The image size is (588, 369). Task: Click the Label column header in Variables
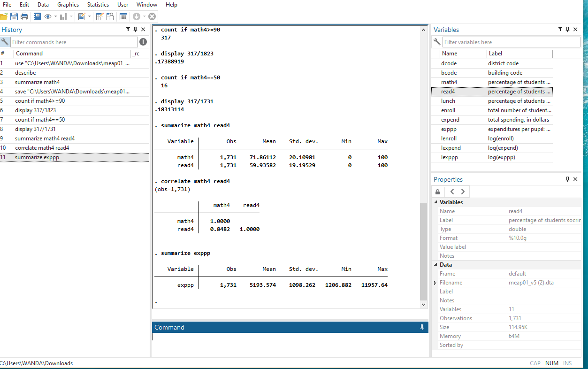click(x=519, y=54)
